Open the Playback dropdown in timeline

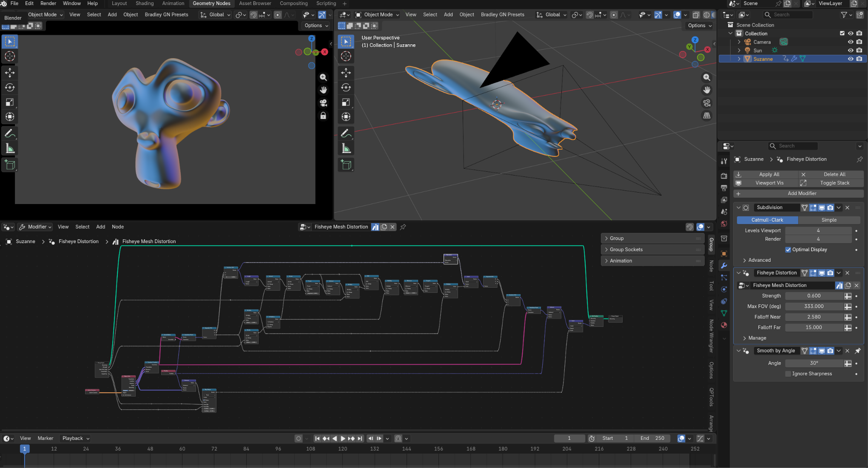click(x=76, y=438)
